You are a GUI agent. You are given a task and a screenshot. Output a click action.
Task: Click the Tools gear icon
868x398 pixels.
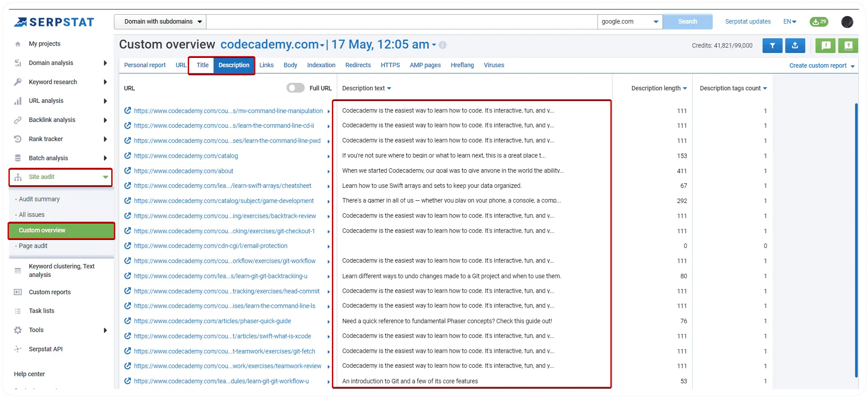18,330
